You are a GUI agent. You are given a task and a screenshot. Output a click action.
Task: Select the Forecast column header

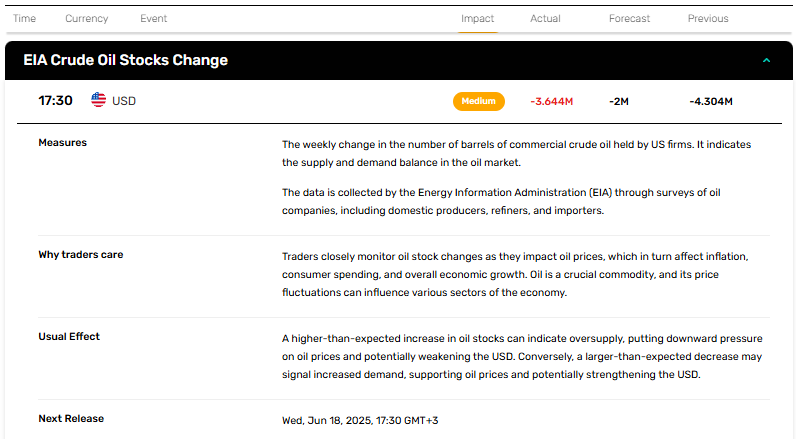(x=629, y=19)
